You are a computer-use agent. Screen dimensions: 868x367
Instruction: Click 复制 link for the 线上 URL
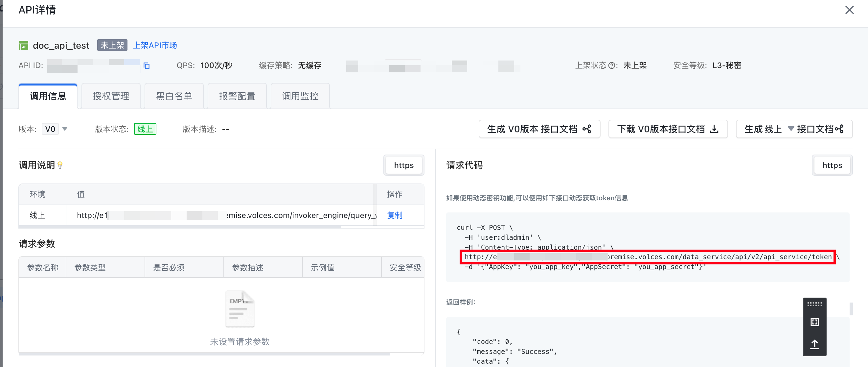(x=395, y=215)
